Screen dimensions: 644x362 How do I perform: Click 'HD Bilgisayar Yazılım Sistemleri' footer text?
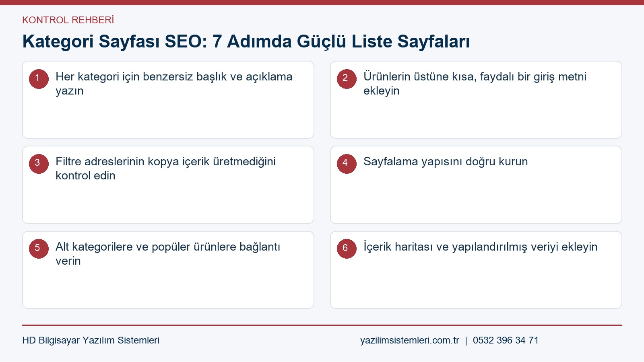pyautogui.click(x=91, y=340)
